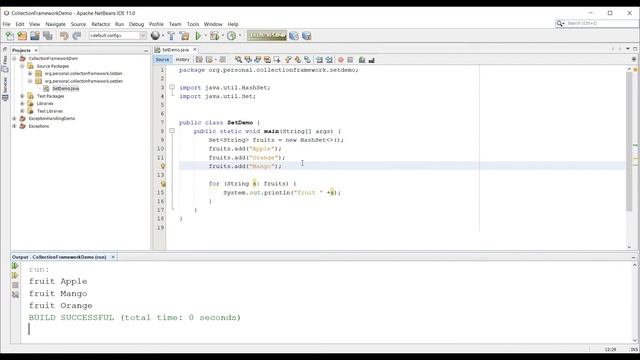The height and width of the screenshot is (360, 640).
Task: Click the memory usage bar in toolbar
Action: pyautogui.click(x=267, y=36)
